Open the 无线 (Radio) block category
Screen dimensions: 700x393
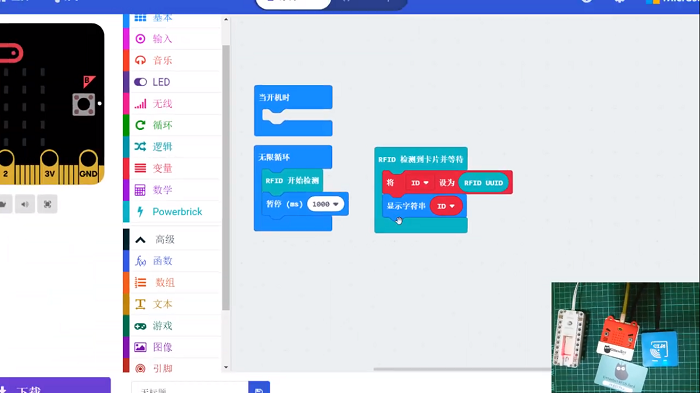click(172, 104)
